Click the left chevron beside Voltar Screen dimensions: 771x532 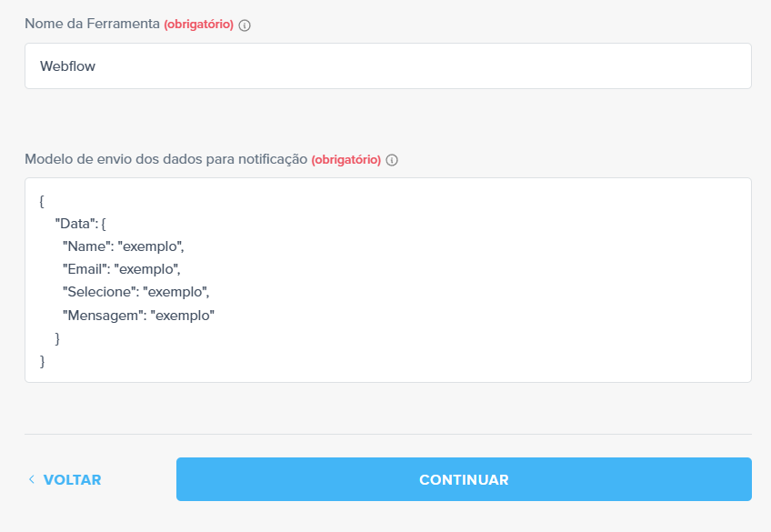[x=32, y=479]
